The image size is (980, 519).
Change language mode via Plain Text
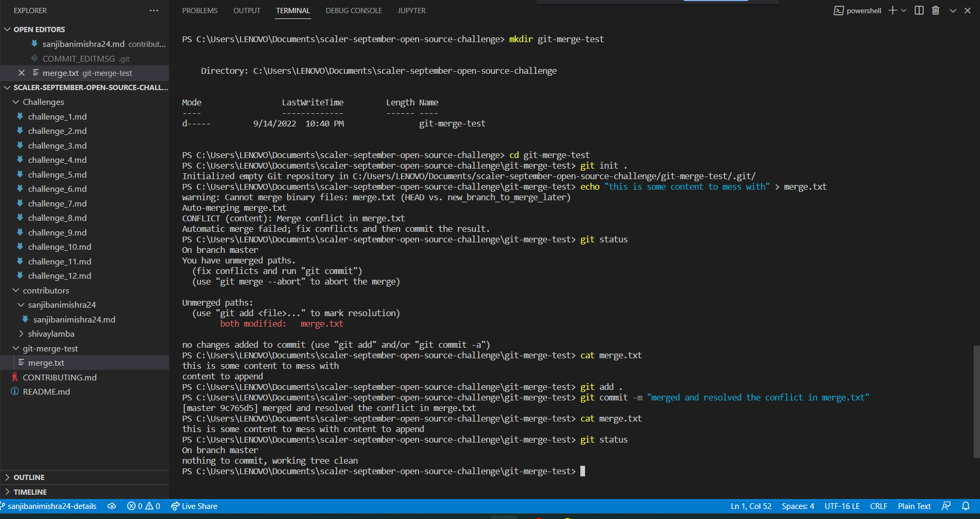pyautogui.click(x=914, y=506)
